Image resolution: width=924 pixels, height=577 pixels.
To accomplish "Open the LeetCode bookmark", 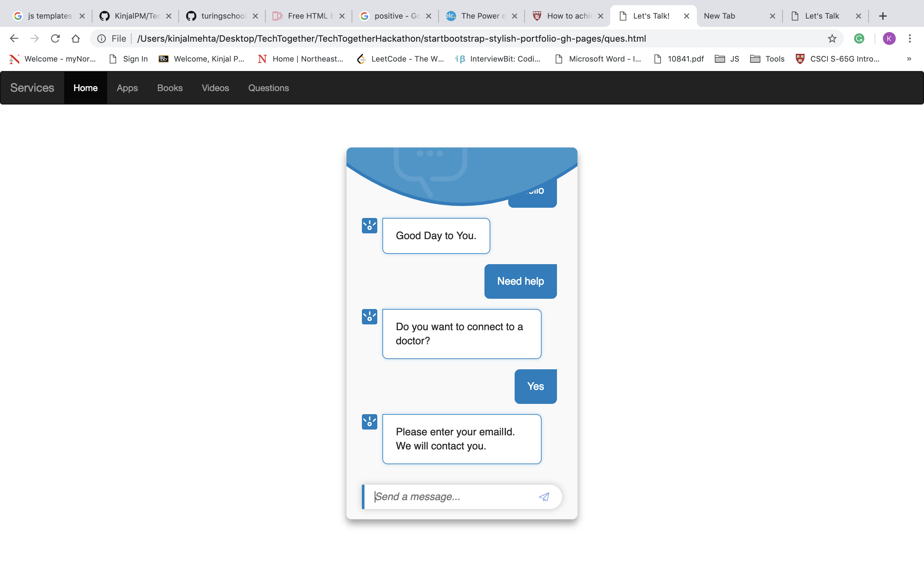I will 400,59.
